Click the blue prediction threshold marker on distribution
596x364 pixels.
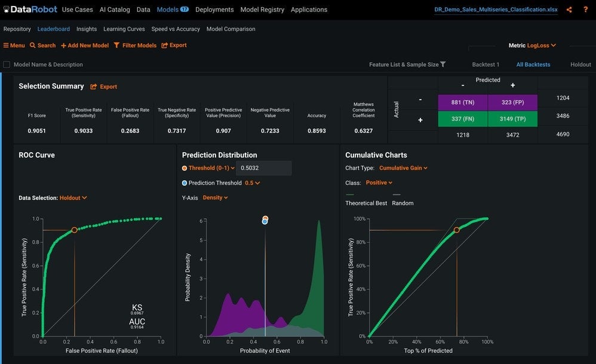[265, 222]
